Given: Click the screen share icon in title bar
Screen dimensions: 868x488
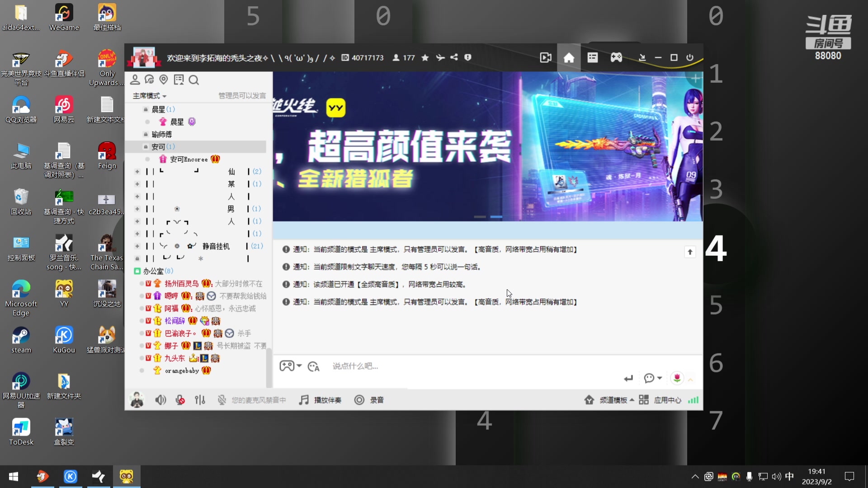Looking at the screenshot, I should point(546,57).
